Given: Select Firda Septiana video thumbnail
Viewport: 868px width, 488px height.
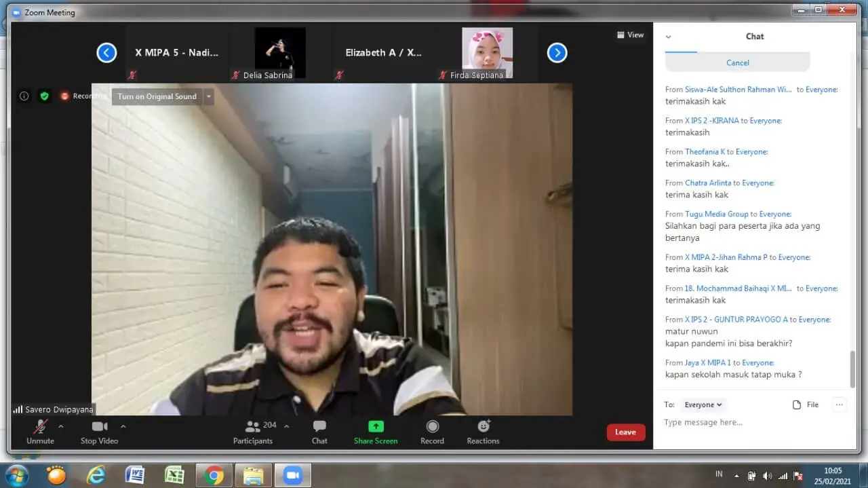Looking at the screenshot, I should 487,53.
